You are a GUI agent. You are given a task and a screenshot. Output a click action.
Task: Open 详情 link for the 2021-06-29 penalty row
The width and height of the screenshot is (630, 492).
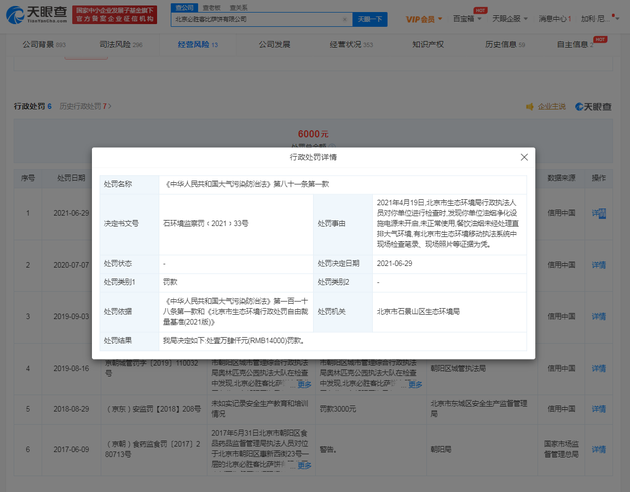click(599, 213)
